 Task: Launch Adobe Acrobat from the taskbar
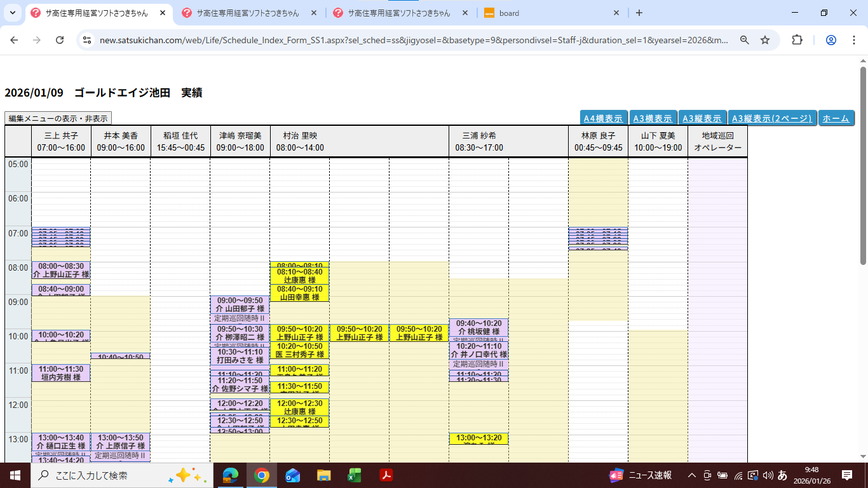click(x=386, y=475)
